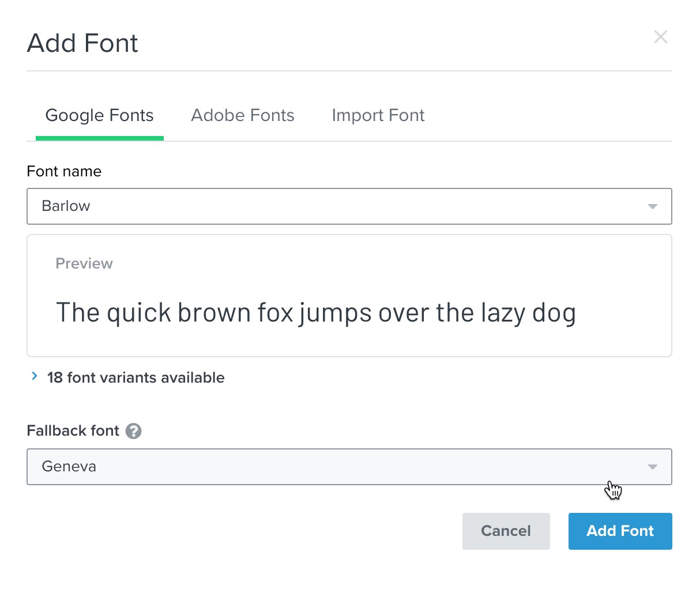Image resolution: width=700 pixels, height=597 pixels.
Task: Switch to the Adobe Fonts tab
Action: click(x=242, y=115)
